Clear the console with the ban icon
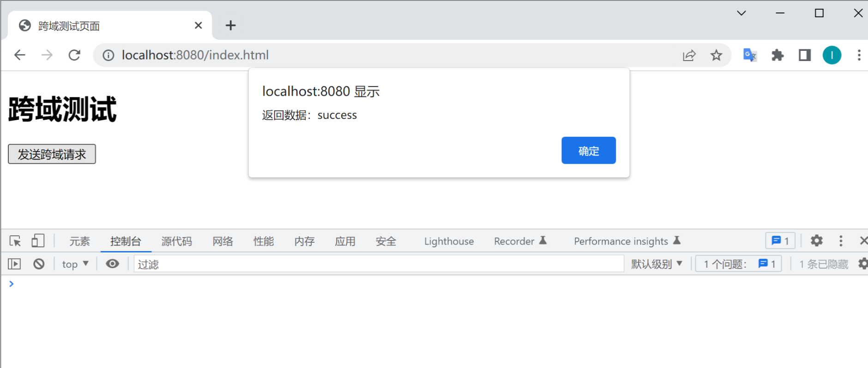Screen dimensions: 868x368 (x=39, y=264)
